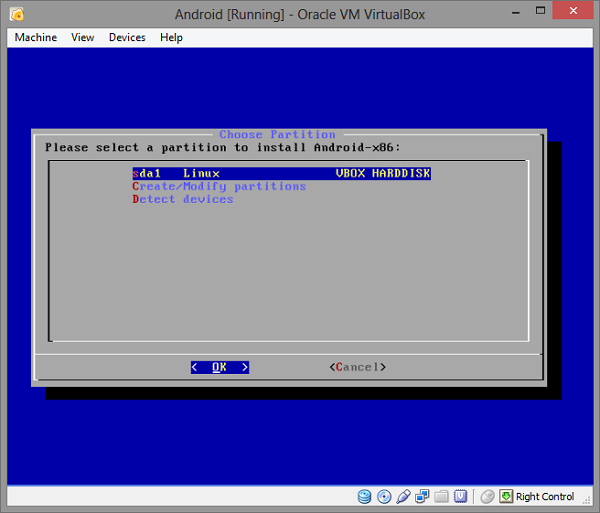Select the sda1 Linux VBOX HARDDISK partition
Viewport: 600px width, 513px height.
pyautogui.click(x=282, y=173)
